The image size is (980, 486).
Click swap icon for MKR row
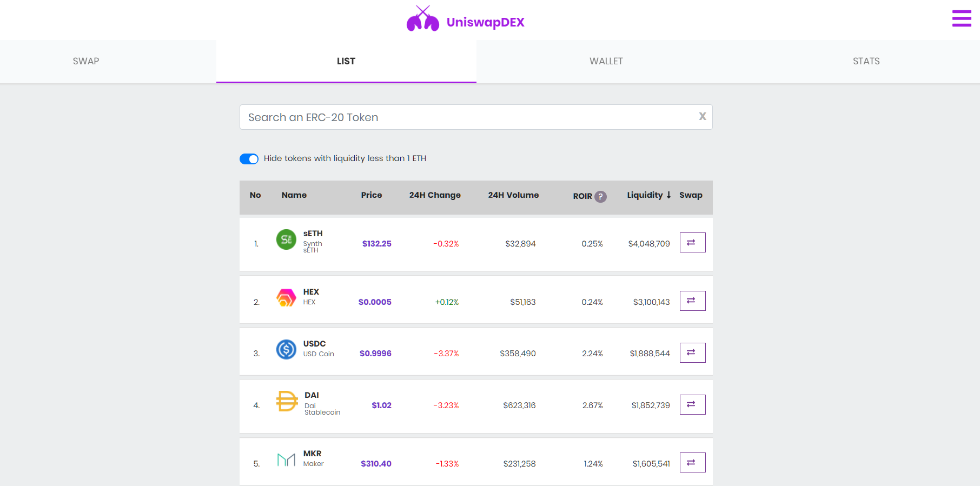(x=692, y=463)
